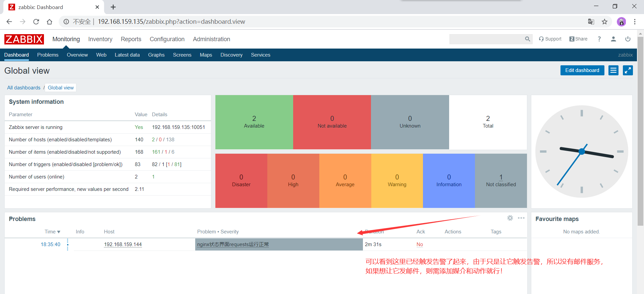This screenshot has width=644, height=294.
Task: Click host 192.168.159.144 link
Action: [x=123, y=244]
